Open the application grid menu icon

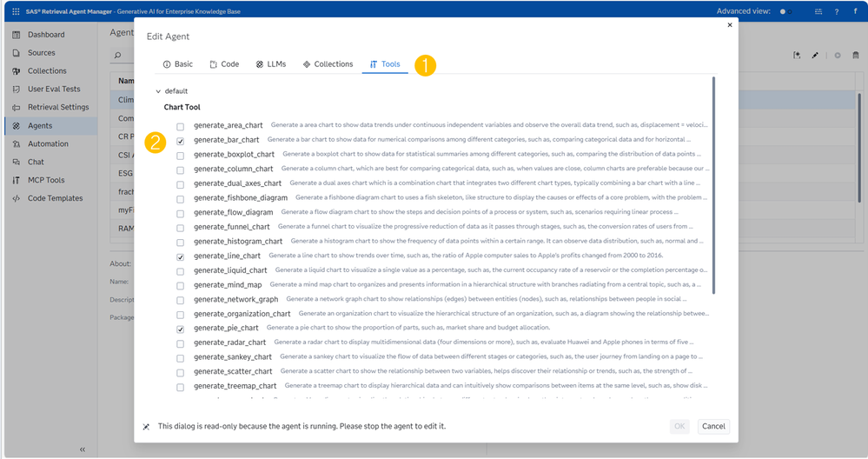(16, 11)
